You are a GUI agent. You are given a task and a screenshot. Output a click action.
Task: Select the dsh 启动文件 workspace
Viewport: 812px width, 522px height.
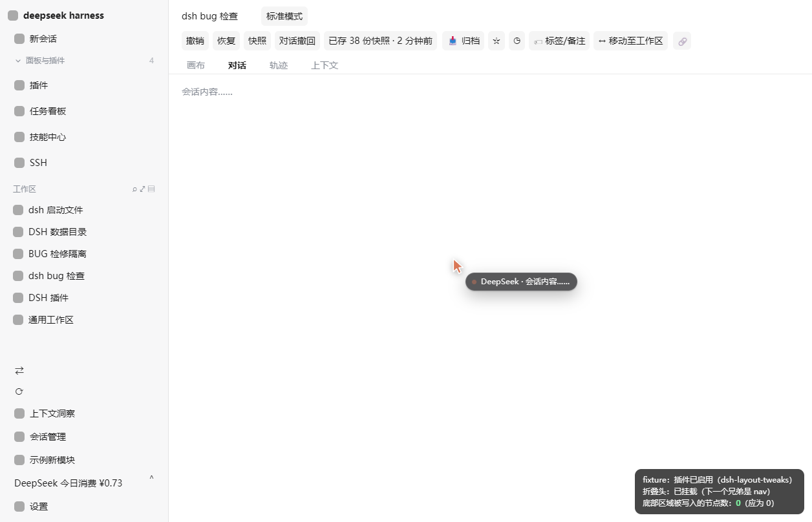(84, 210)
